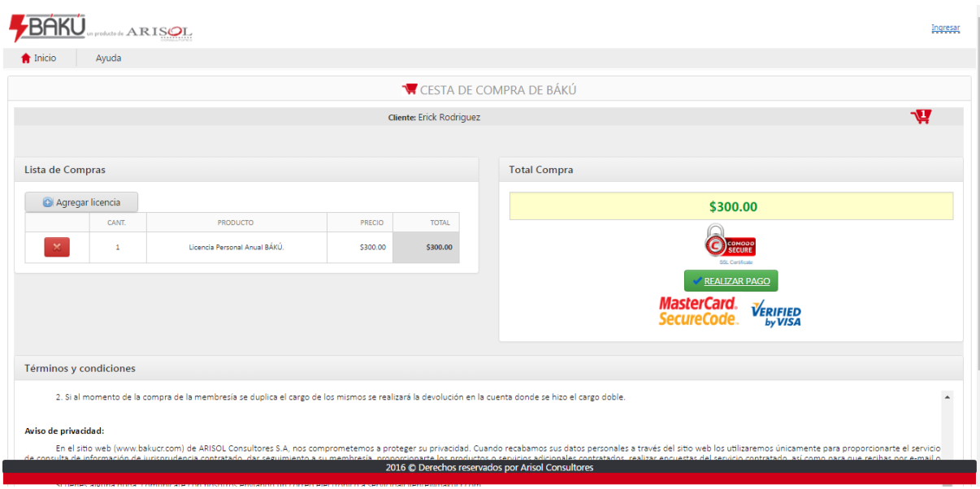Screen dimensions: 980x489
Task: Click the Términos y condiciones heading
Action: coord(80,368)
